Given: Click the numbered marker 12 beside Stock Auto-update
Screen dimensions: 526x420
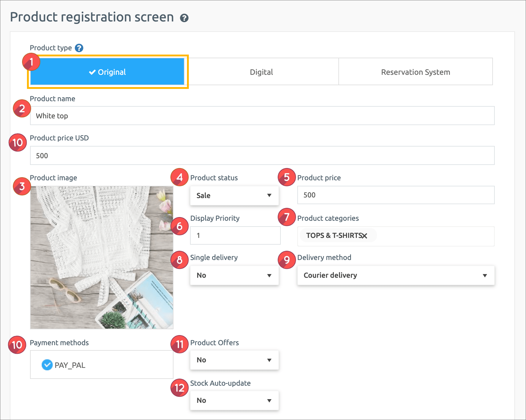Looking at the screenshot, I should click(x=179, y=388).
